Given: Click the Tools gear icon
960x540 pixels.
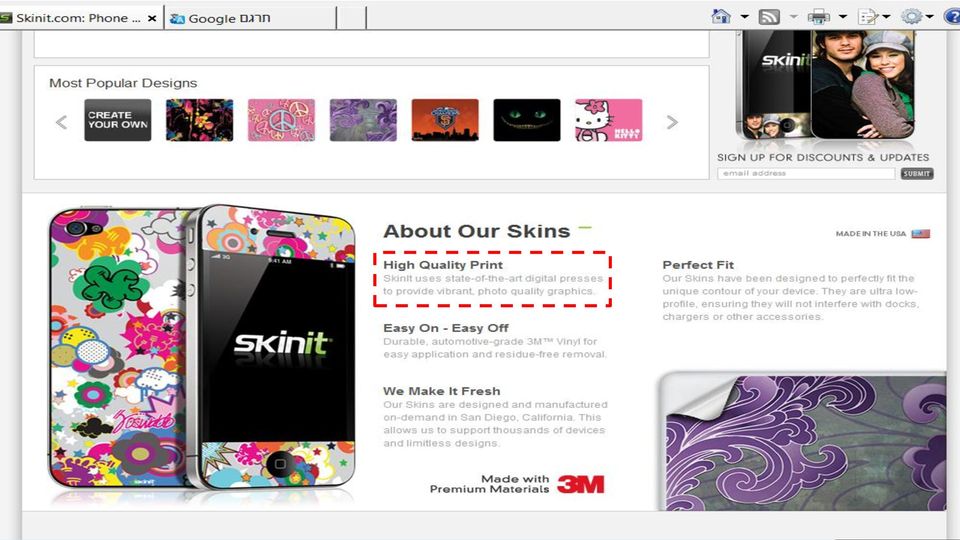Looking at the screenshot, I should (x=912, y=17).
